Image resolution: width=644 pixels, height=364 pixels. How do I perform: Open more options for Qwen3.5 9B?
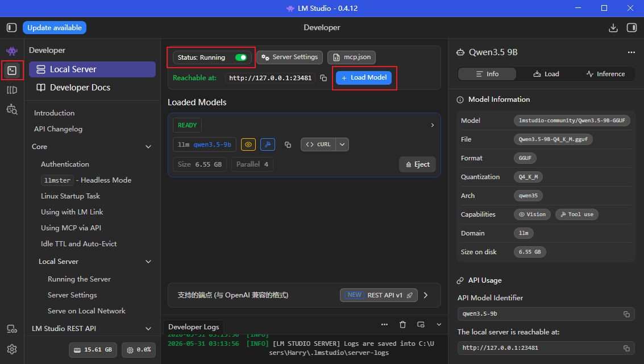pos(631,52)
